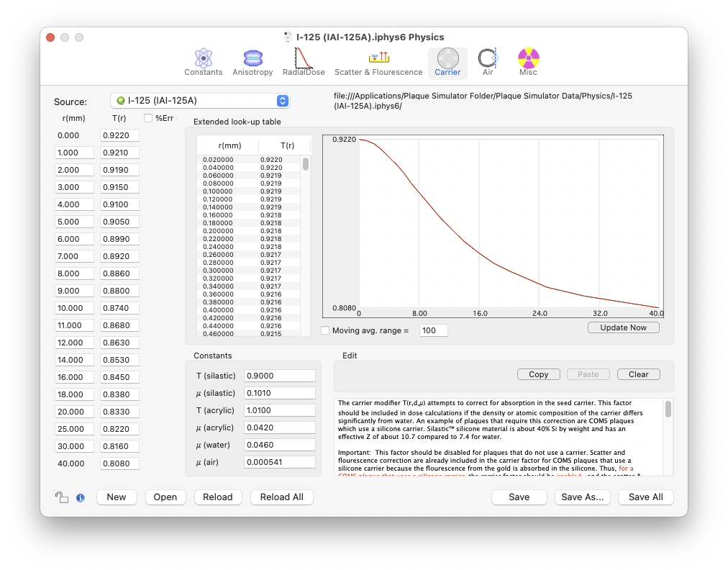Click the T(r) column header in look-up table
The height and width of the screenshot is (570, 728).
coord(288,145)
